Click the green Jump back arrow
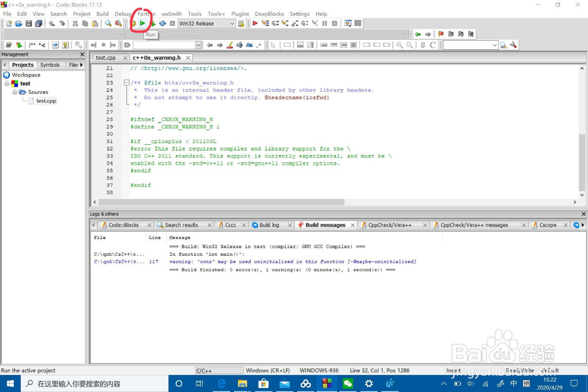This screenshot has width=588, height=392. point(418,34)
